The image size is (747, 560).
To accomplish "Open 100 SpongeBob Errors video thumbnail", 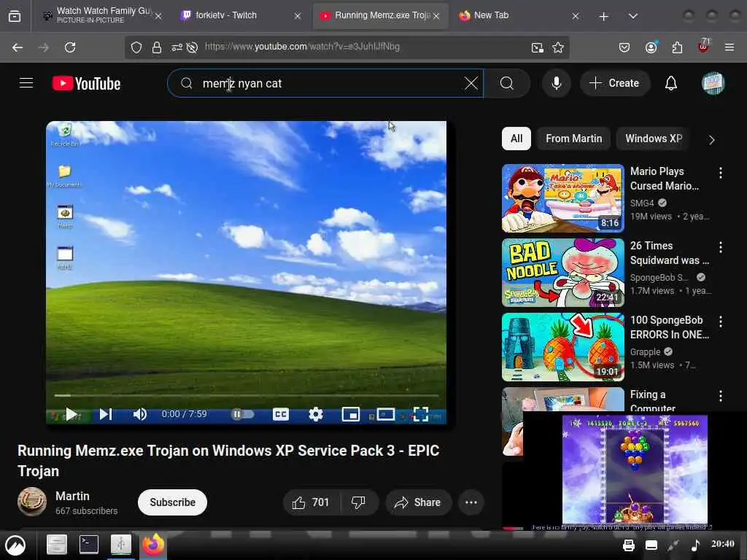I will coord(562,346).
